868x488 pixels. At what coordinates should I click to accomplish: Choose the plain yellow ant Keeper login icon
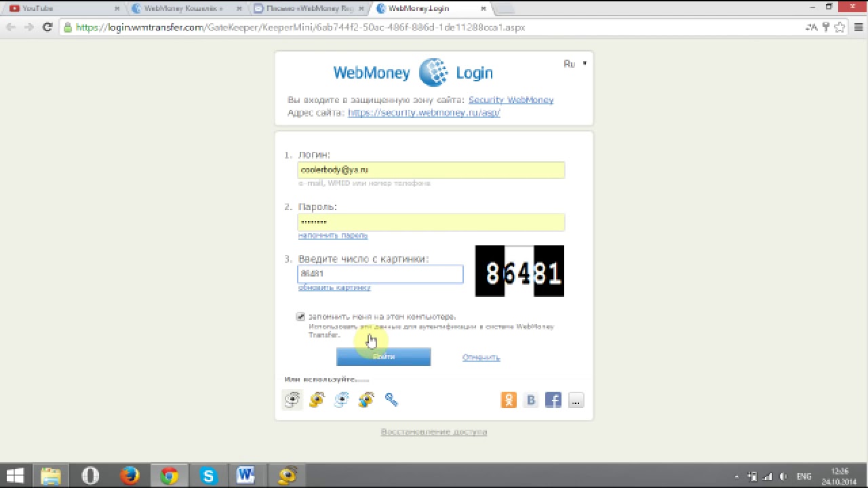tap(317, 400)
